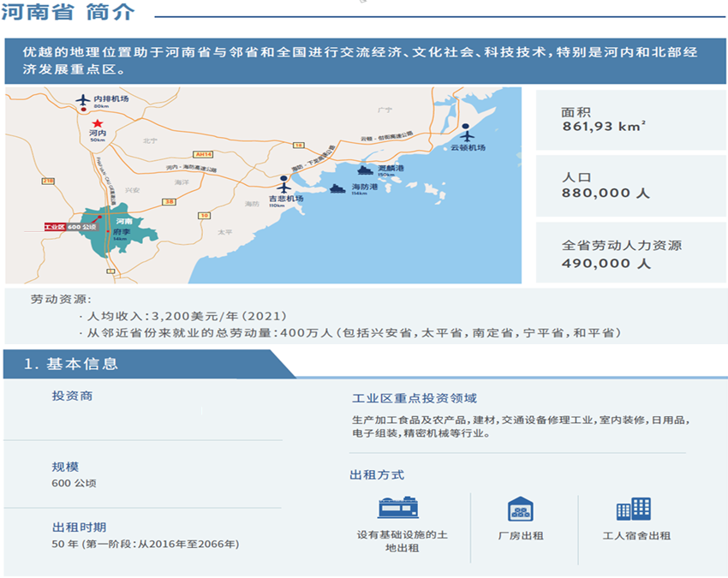Click the 出租方式 heading
728x578 pixels.
(x=377, y=474)
